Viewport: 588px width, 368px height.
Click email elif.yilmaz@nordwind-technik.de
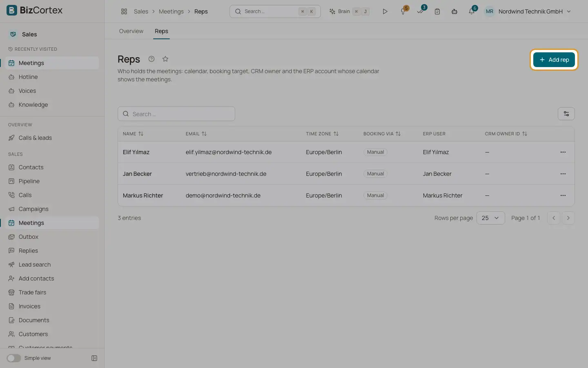(x=229, y=152)
